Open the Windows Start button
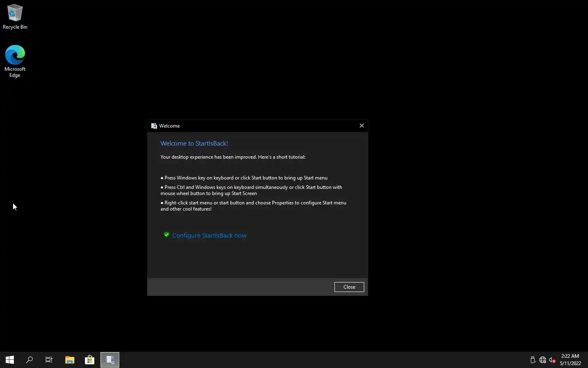 coord(10,360)
